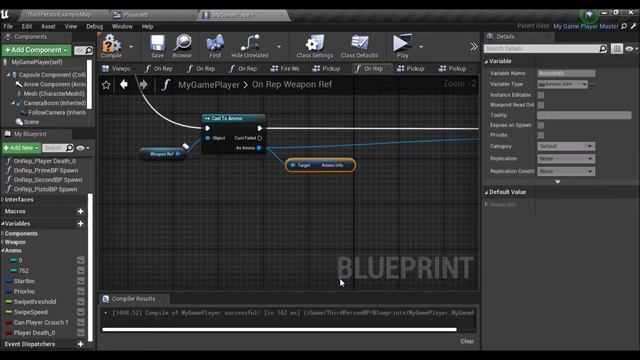640x360 pixels.
Task: Open the Compile options dropdown arrow
Action: (131, 47)
